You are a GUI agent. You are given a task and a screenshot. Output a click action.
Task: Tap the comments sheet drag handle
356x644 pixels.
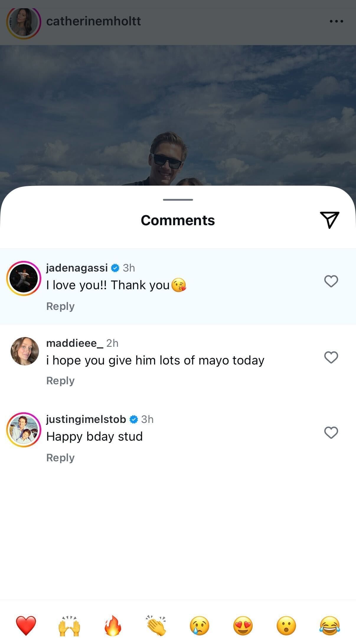(178, 200)
